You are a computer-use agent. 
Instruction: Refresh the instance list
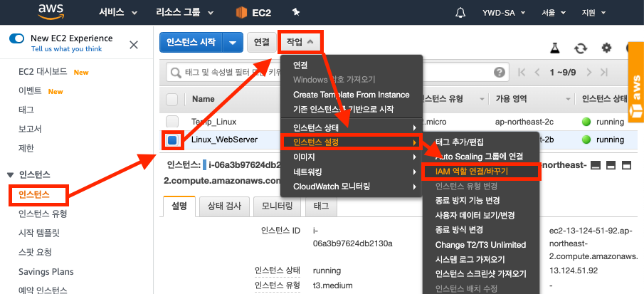pyautogui.click(x=581, y=48)
